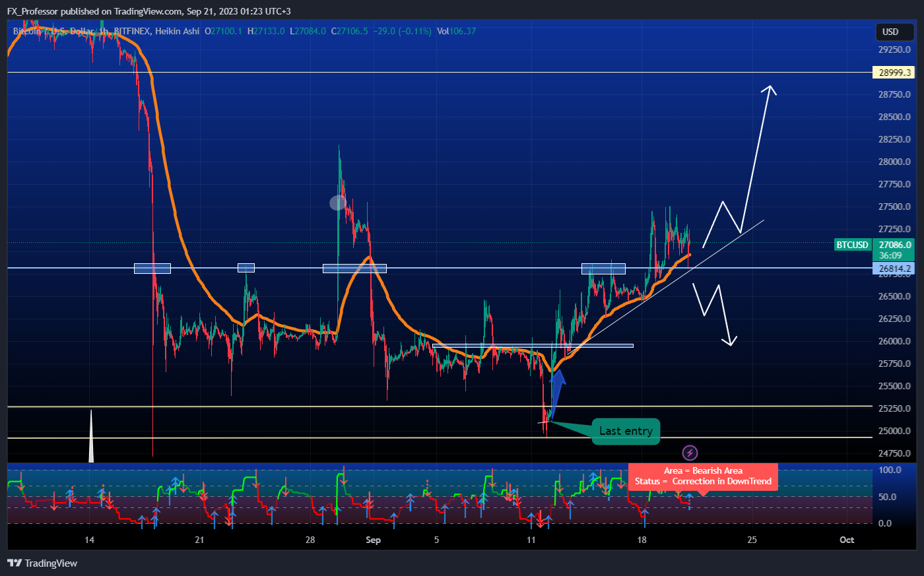Viewport: 924px width, 576px height.
Task: Click the purple lightning bolt event icon
Action: (x=690, y=453)
